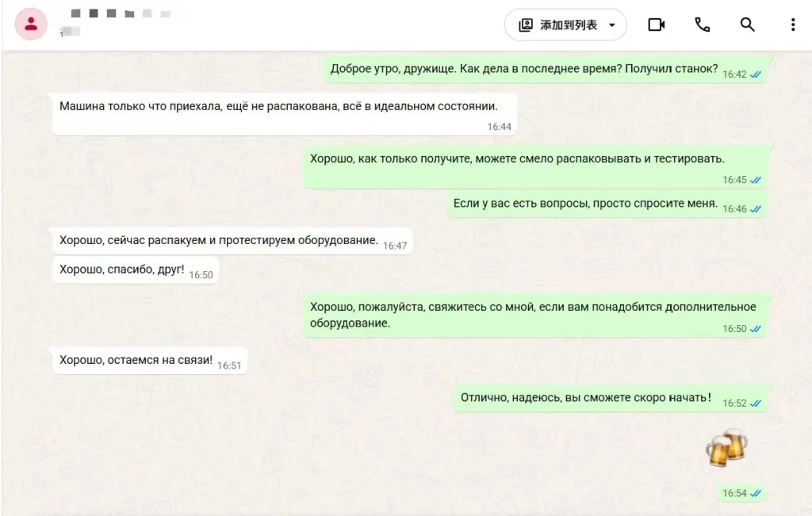Image resolution: width=812 pixels, height=516 pixels.
Task: Select message "Доброе утро, дружище"
Action: 545,69
